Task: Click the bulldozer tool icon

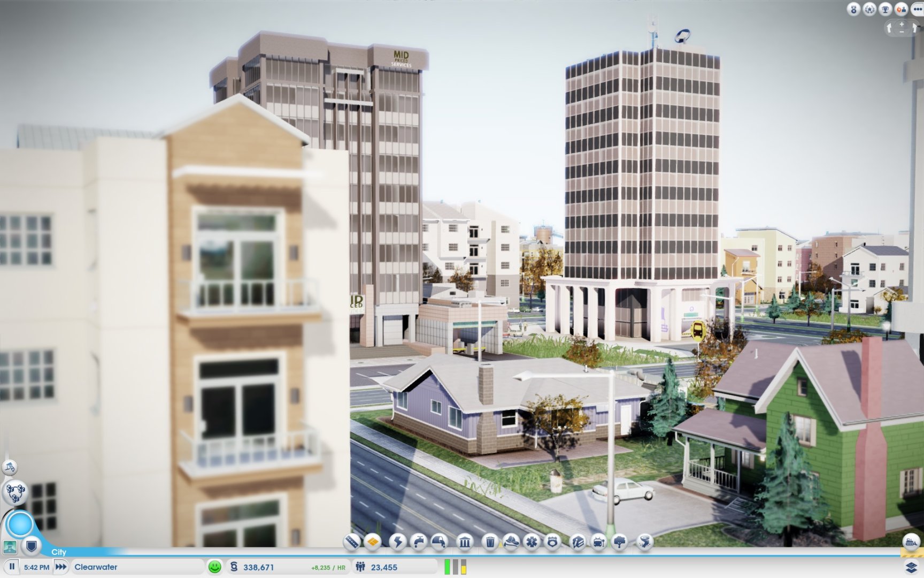Action: tap(911, 542)
